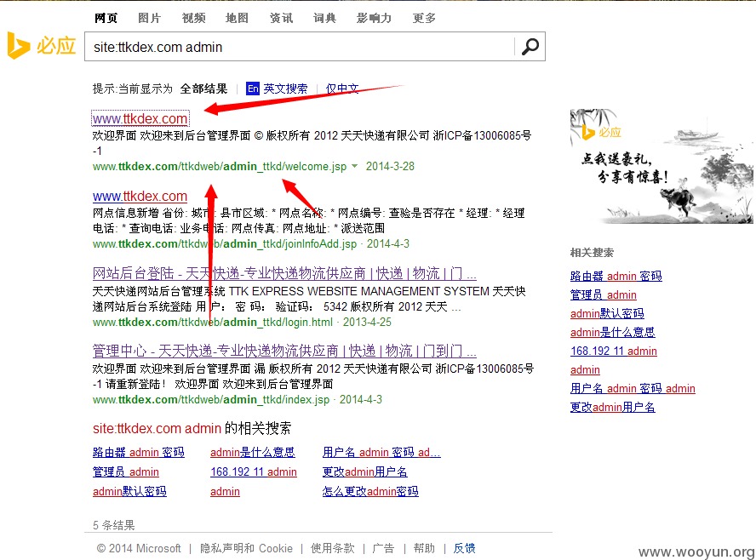Click the 5 条结果 count text
This screenshot has width=756, height=560.
click(114, 525)
